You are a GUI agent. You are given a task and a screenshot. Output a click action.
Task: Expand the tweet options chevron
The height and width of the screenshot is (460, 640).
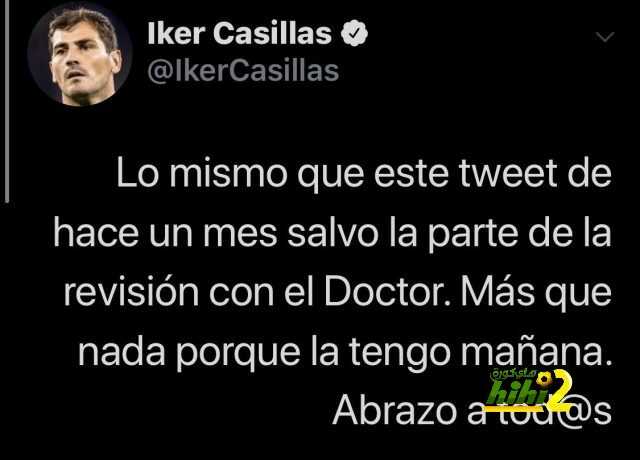pyautogui.click(x=605, y=37)
